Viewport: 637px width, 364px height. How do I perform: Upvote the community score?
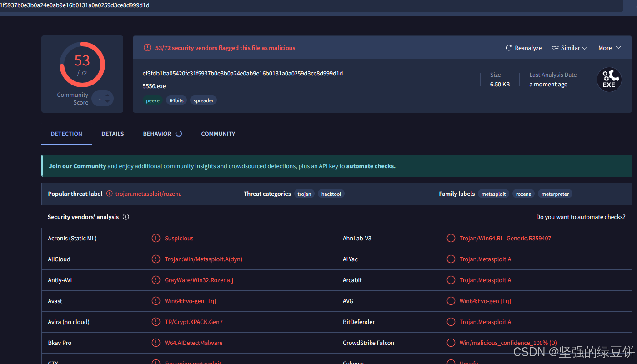[107, 95]
